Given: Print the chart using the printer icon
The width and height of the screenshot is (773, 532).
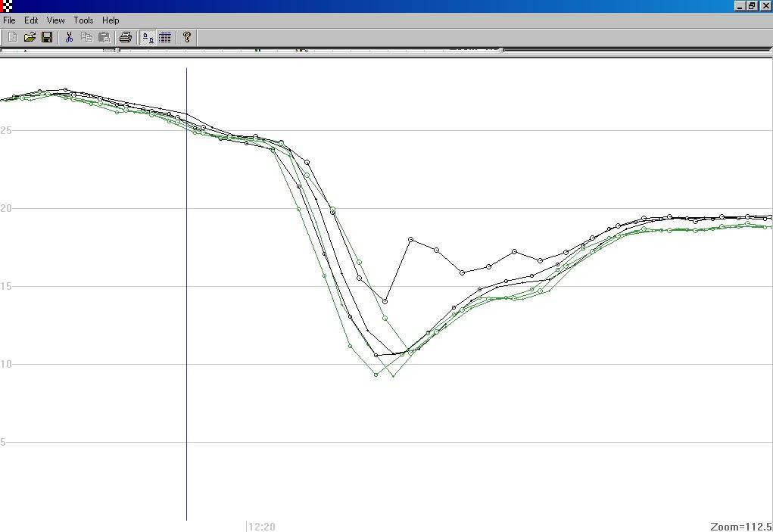Looking at the screenshot, I should [x=126, y=37].
